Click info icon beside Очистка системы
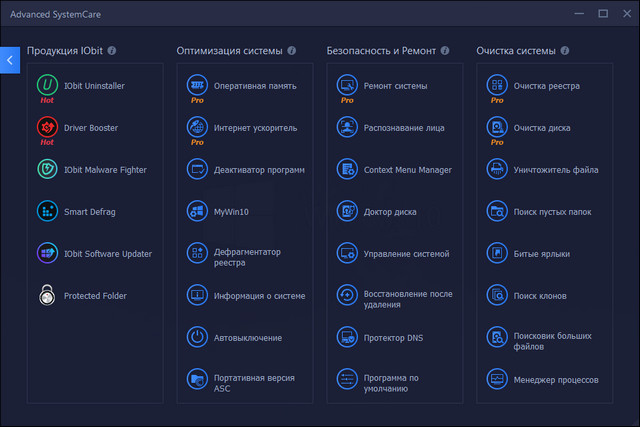Image resolution: width=640 pixels, height=427 pixels. [x=566, y=50]
